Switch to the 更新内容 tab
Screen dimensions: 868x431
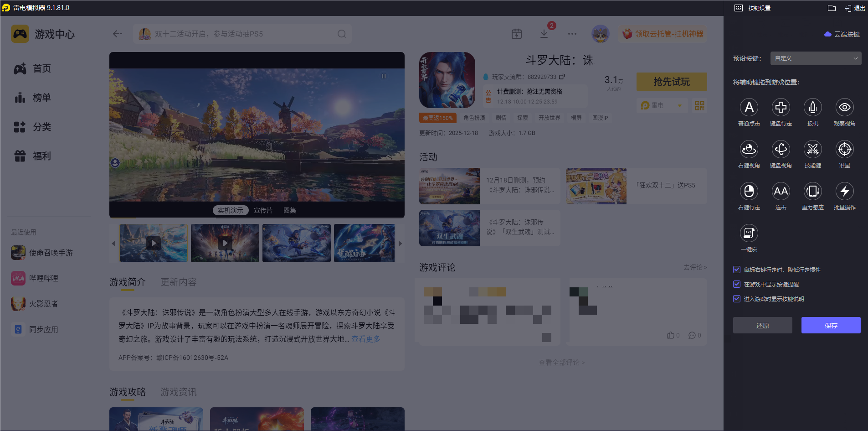click(x=179, y=282)
